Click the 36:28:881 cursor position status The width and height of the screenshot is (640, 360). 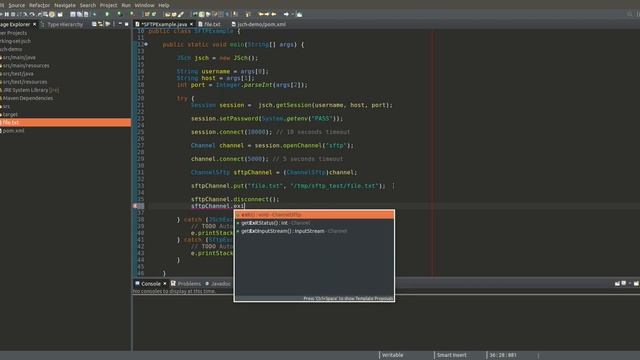[x=502, y=355]
